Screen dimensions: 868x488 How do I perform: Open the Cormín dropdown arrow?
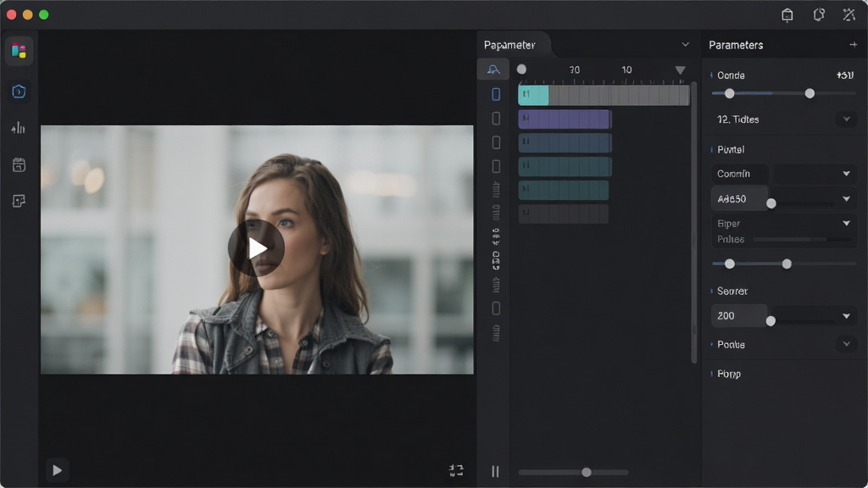point(847,174)
